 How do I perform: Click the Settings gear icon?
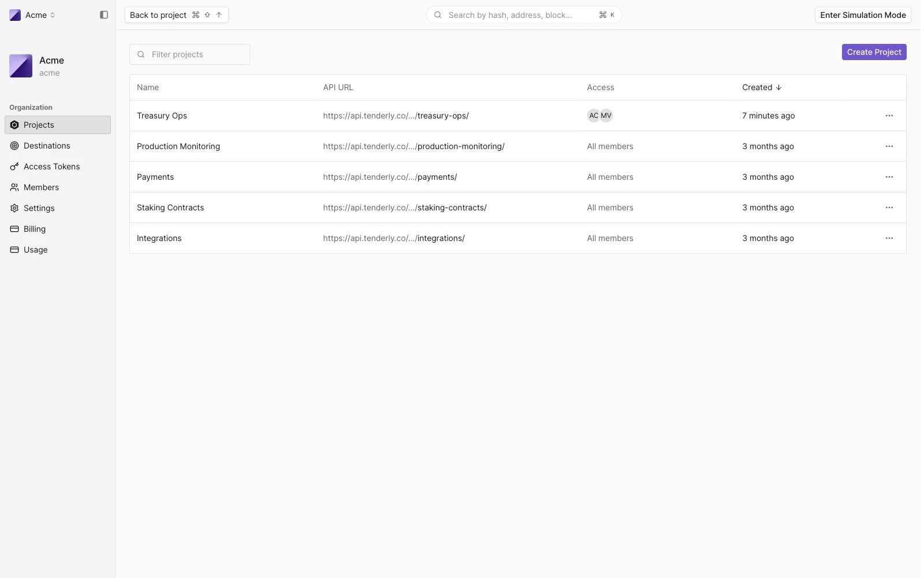[14, 208]
